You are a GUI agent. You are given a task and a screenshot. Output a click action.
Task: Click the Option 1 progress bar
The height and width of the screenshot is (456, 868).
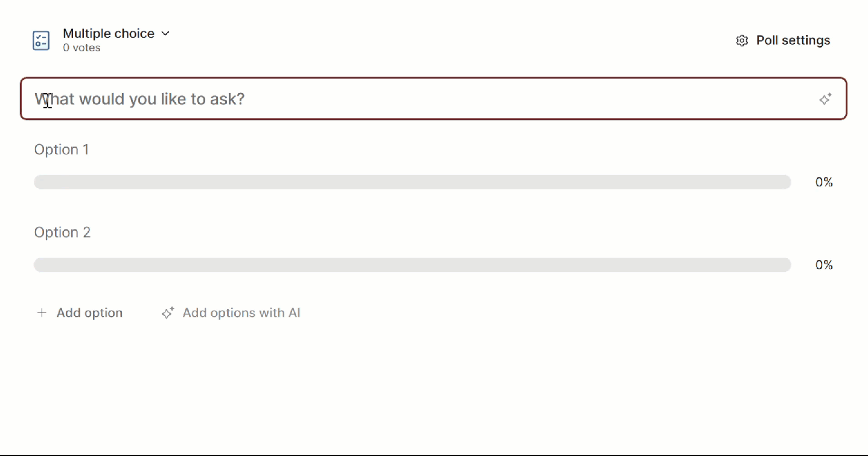412,182
